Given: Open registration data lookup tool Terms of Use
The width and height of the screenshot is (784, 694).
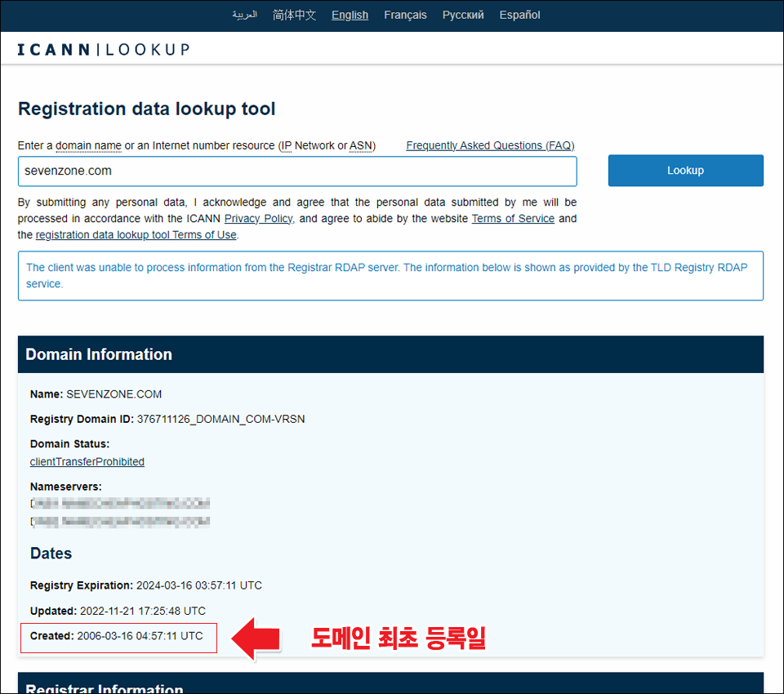Looking at the screenshot, I should click(x=136, y=234).
